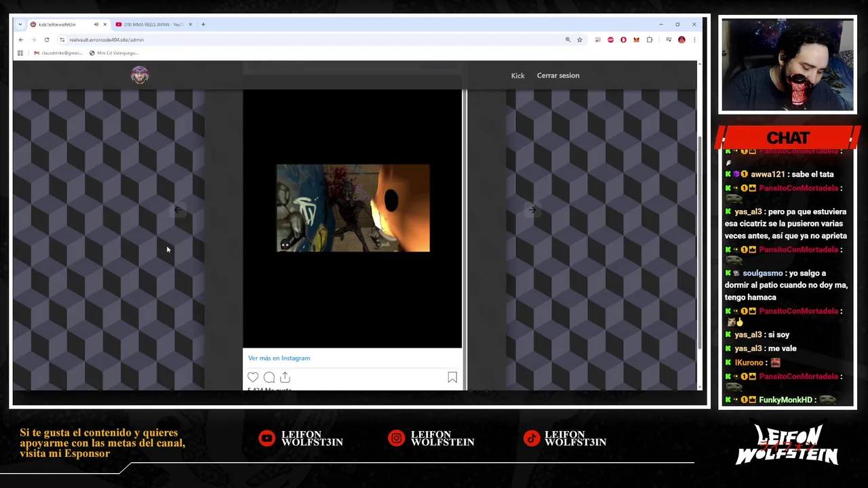Close the MMA REELS JAPAN tab
The height and width of the screenshot is (488, 868).
pyautogui.click(x=191, y=24)
